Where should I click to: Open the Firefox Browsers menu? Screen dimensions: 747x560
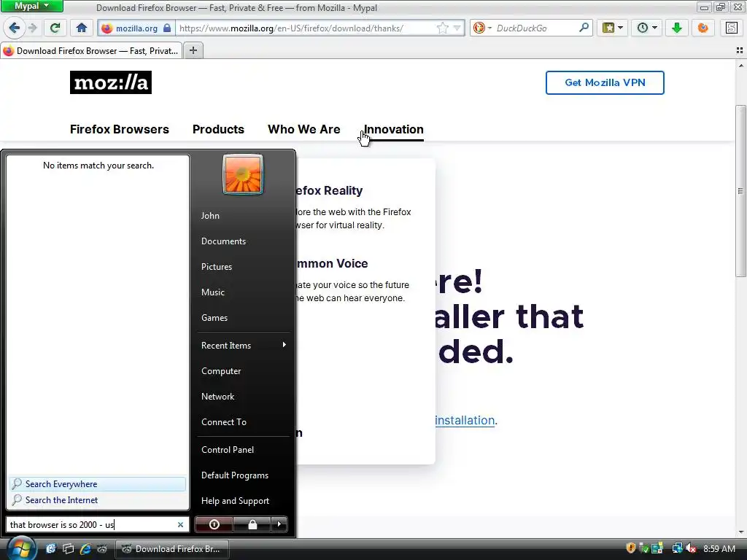tap(119, 130)
